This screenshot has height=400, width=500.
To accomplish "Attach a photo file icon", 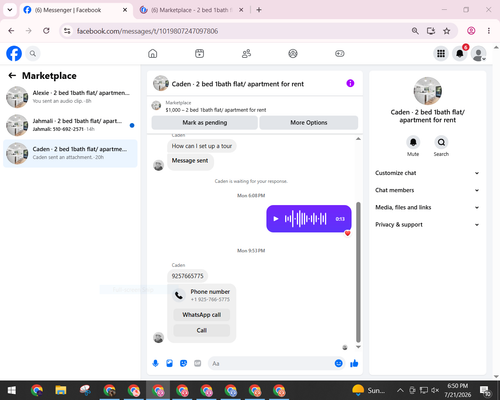I will point(169,363).
